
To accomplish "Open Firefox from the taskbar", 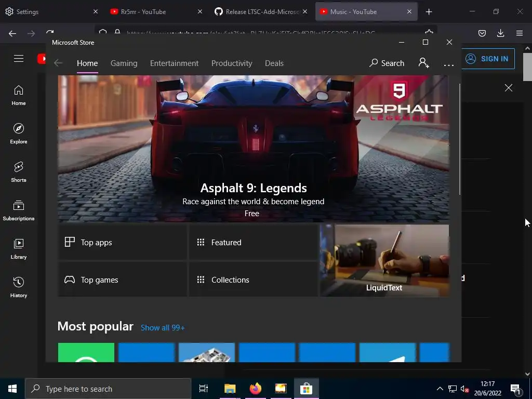I will coord(256,389).
